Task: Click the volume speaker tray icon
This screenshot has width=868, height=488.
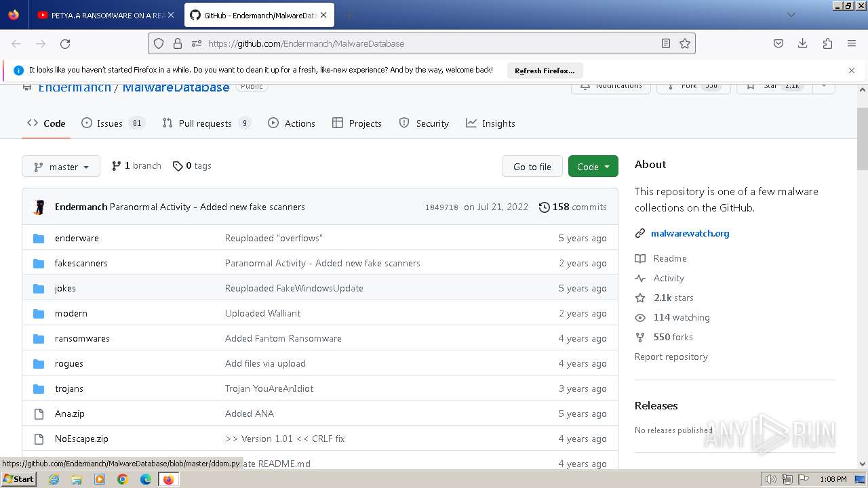Action: (x=771, y=479)
